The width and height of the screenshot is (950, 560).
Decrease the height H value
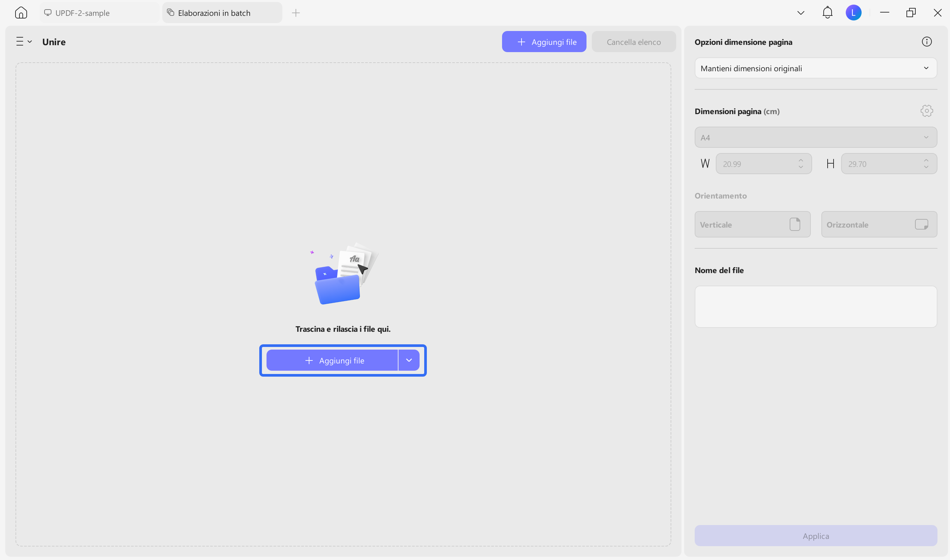(x=926, y=167)
